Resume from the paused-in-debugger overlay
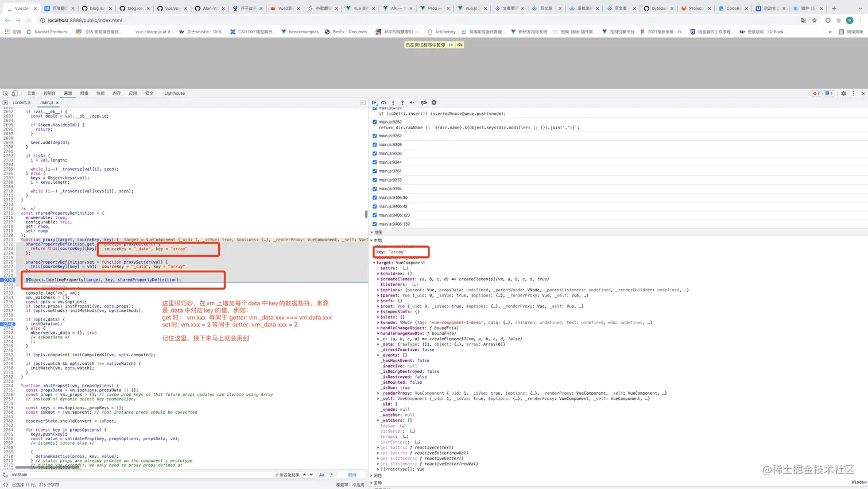Screen dimensions: 868x489 click(451, 45)
